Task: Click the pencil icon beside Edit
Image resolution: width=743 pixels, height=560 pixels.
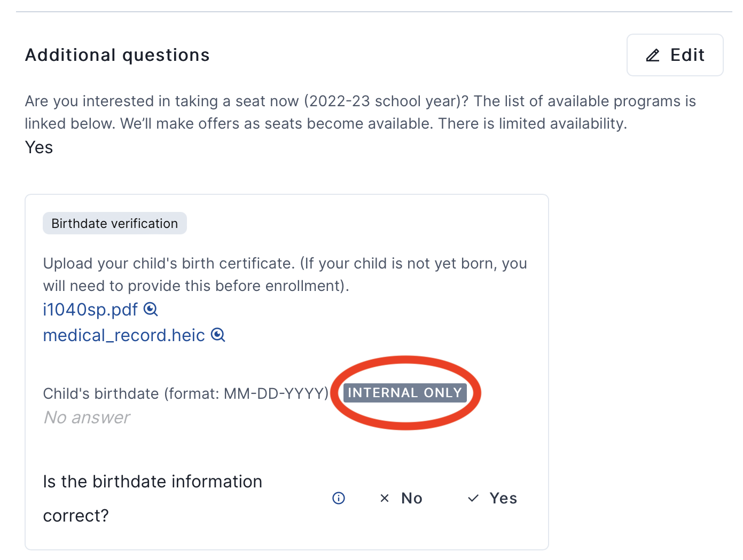Action: [653, 56]
